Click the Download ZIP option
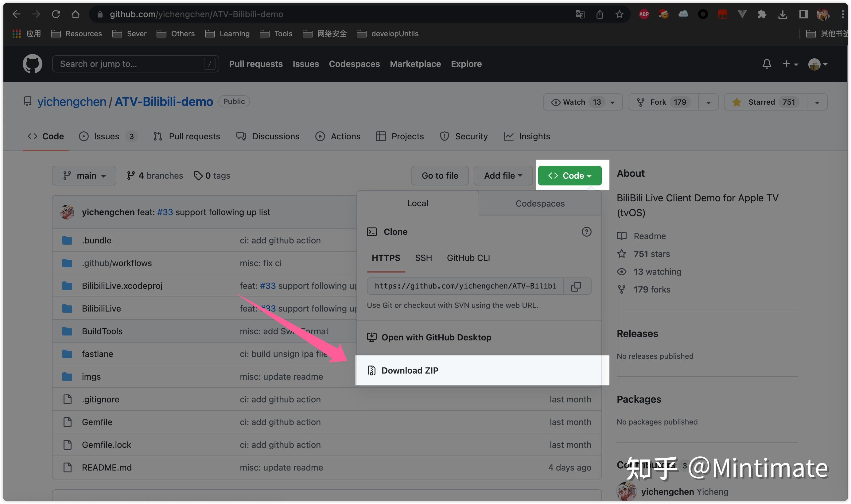The image size is (851, 504). click(410, 370)
